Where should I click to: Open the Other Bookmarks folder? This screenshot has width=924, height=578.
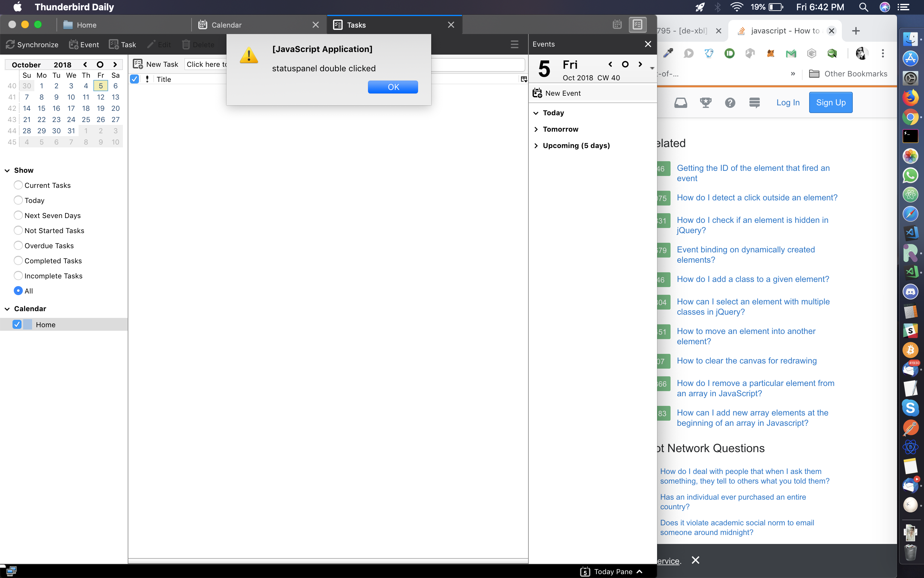848,74
